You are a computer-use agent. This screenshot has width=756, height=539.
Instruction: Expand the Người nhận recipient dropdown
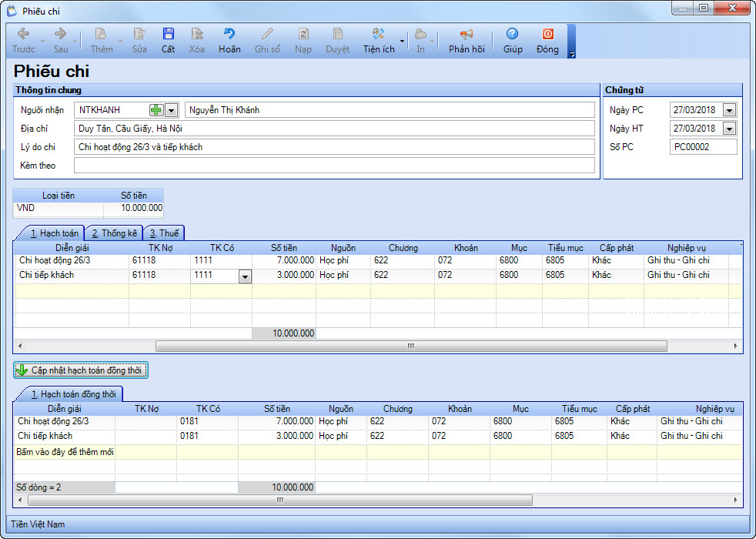point(171,110)
